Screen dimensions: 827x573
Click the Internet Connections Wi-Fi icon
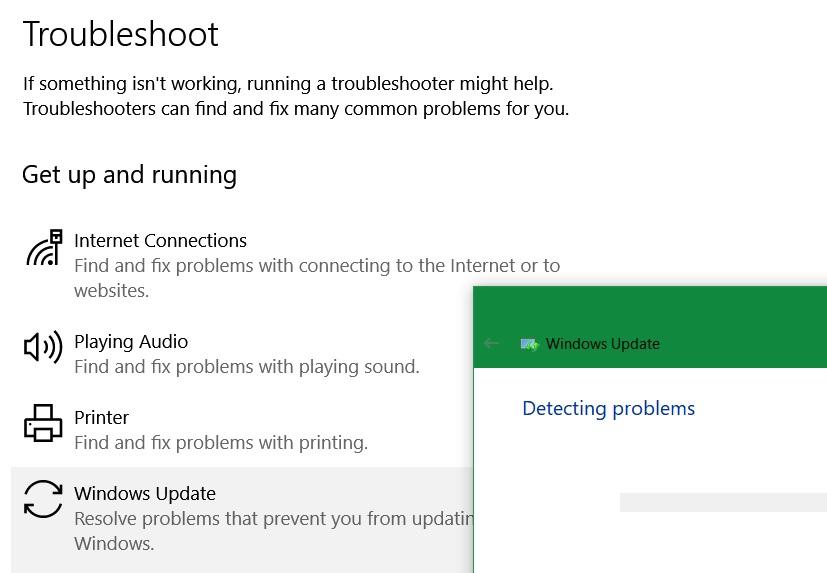click(x=43, y=248)
